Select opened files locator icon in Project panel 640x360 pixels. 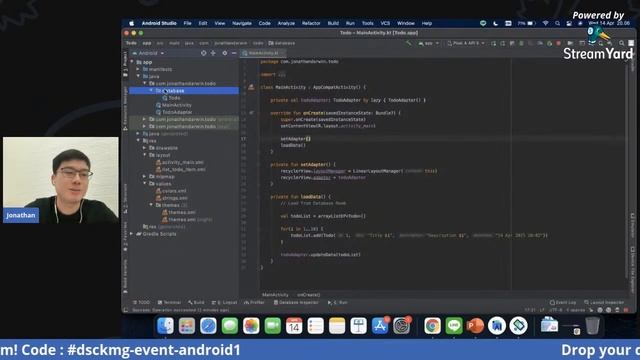click(x=203, y=53)
